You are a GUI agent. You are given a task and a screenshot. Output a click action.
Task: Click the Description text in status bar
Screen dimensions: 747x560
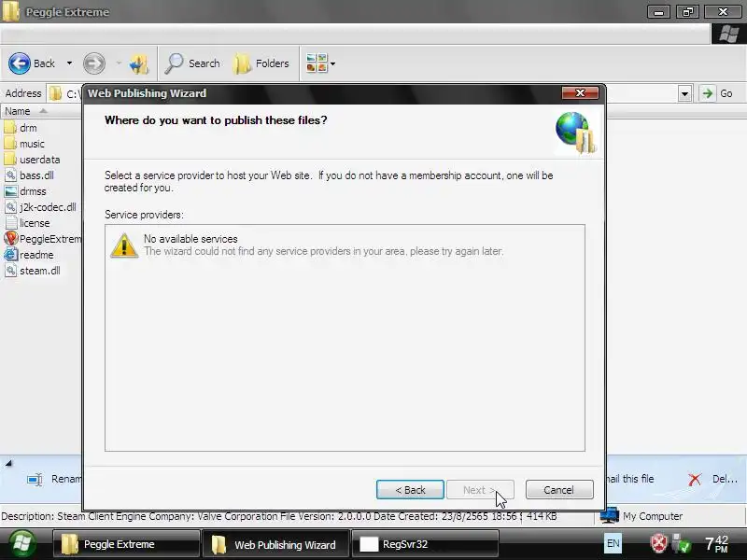[x=261, y=516]
